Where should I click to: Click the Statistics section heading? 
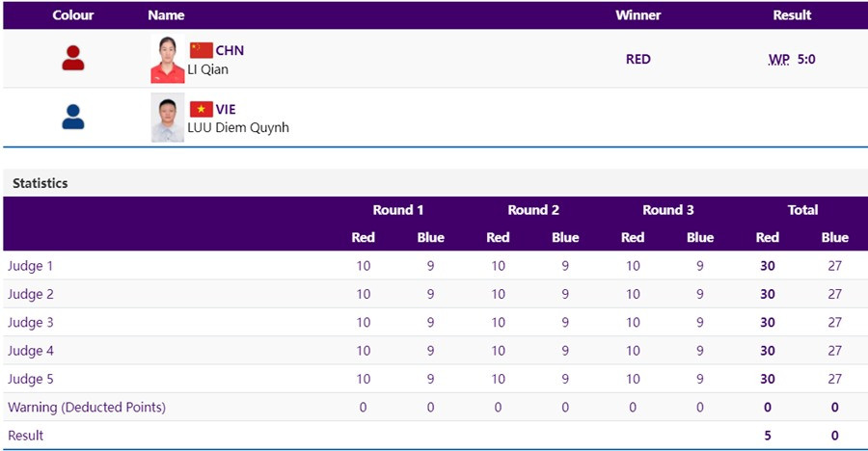(x=41, y=183)
